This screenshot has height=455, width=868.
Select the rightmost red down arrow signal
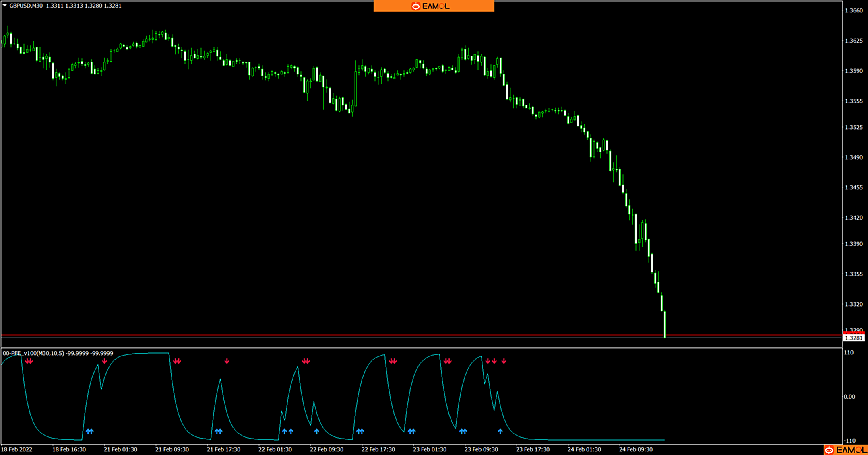coord(504,361)
